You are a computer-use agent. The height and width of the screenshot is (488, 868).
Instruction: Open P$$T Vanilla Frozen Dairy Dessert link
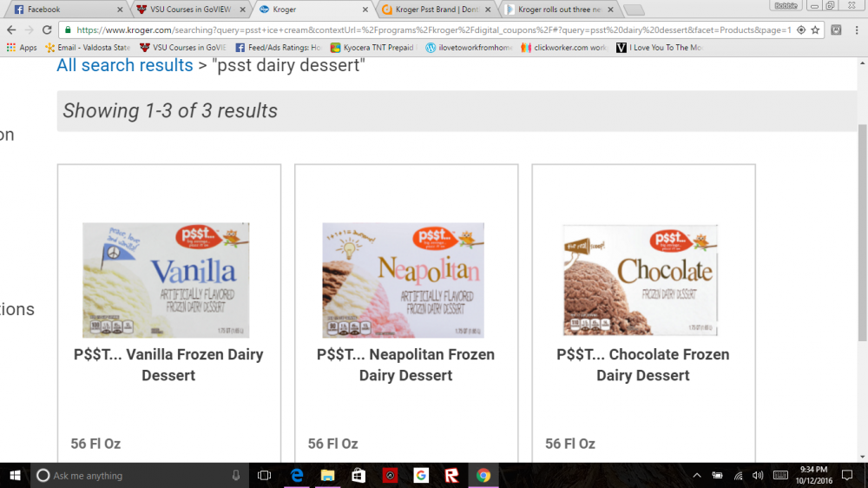pos(168,365)
